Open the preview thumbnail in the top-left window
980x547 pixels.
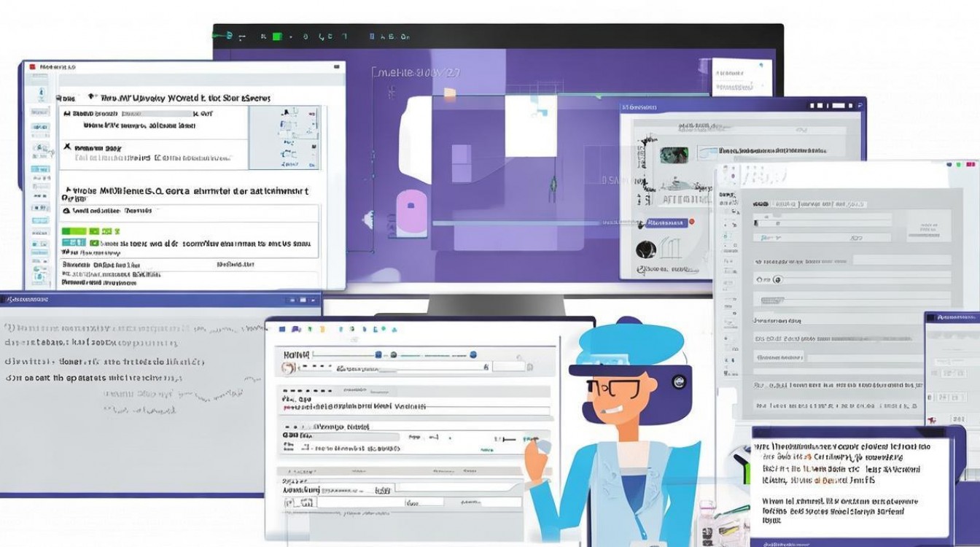284,138
